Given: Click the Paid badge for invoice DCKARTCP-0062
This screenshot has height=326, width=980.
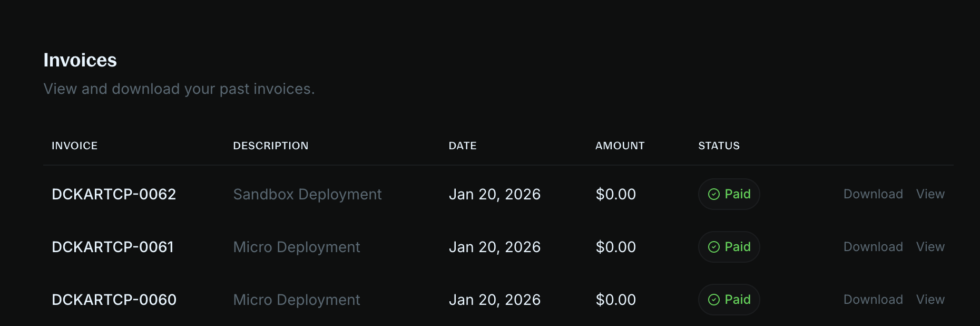Looking at the screenshot, I should click(729, 194).
